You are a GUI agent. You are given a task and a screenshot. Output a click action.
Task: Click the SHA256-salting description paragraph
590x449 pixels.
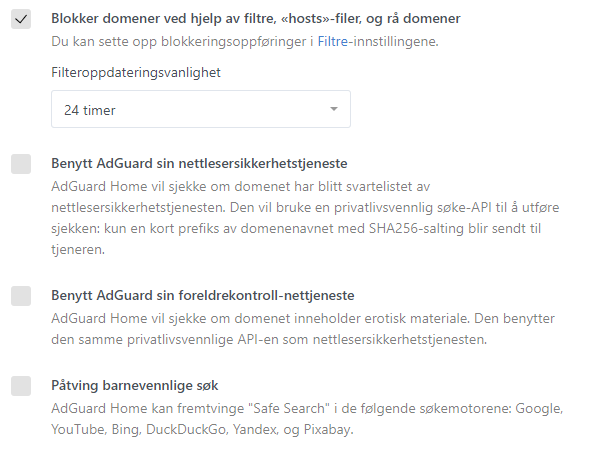(x=305, y=218)
